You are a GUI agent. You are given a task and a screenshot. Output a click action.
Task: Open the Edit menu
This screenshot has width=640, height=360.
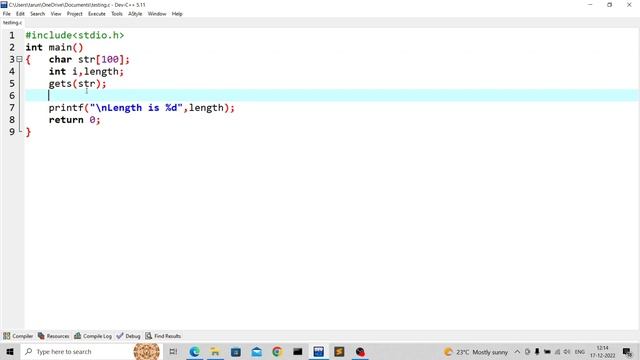click(20, 14)
